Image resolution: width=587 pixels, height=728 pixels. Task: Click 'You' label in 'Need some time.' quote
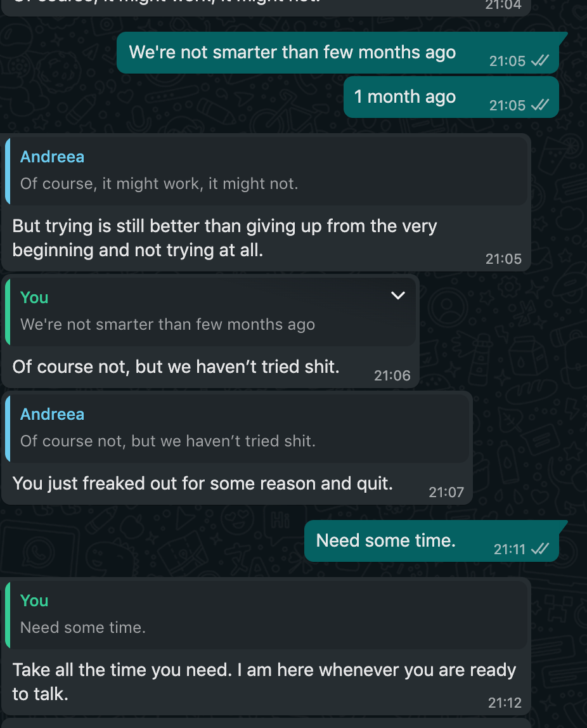coord(34,601)
